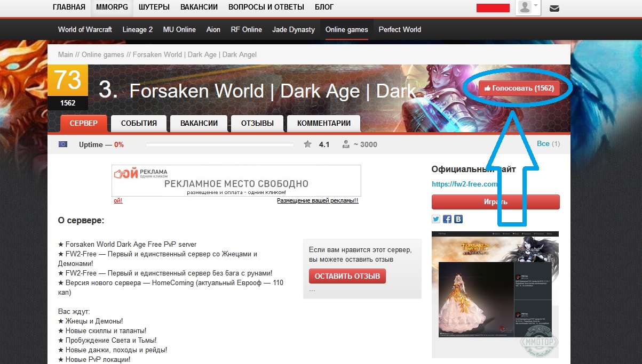Open the mail envelope icon

click(554, 8)
